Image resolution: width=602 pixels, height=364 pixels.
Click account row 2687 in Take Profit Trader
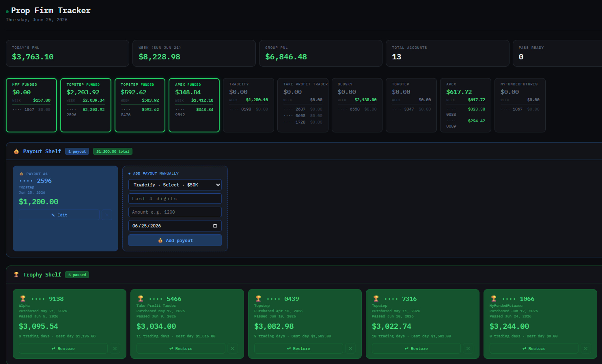(x=303, y=109)
